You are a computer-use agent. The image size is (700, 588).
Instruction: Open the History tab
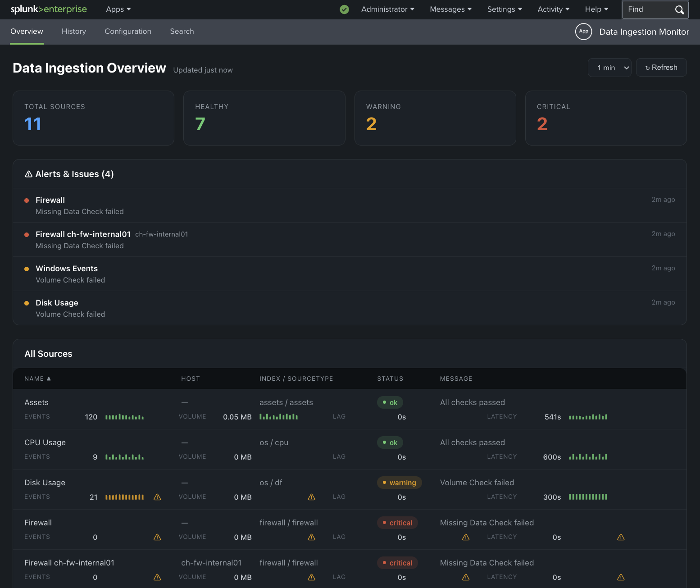coord(73,32)
